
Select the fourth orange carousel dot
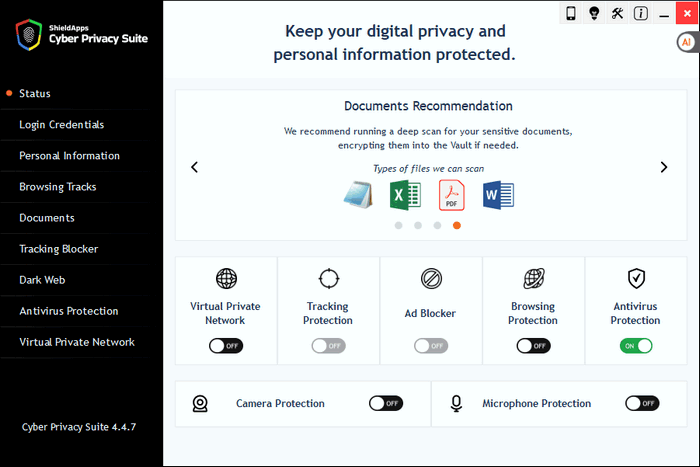point(457,225)
